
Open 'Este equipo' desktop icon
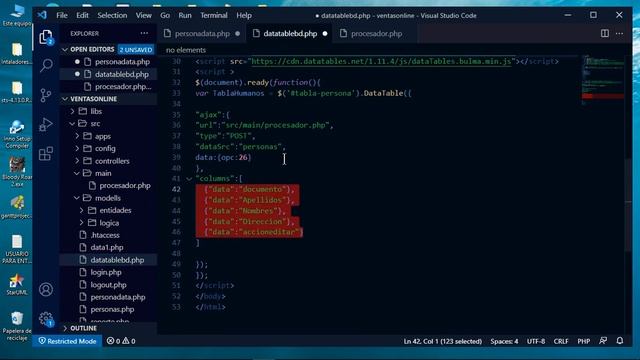point(17,16)
